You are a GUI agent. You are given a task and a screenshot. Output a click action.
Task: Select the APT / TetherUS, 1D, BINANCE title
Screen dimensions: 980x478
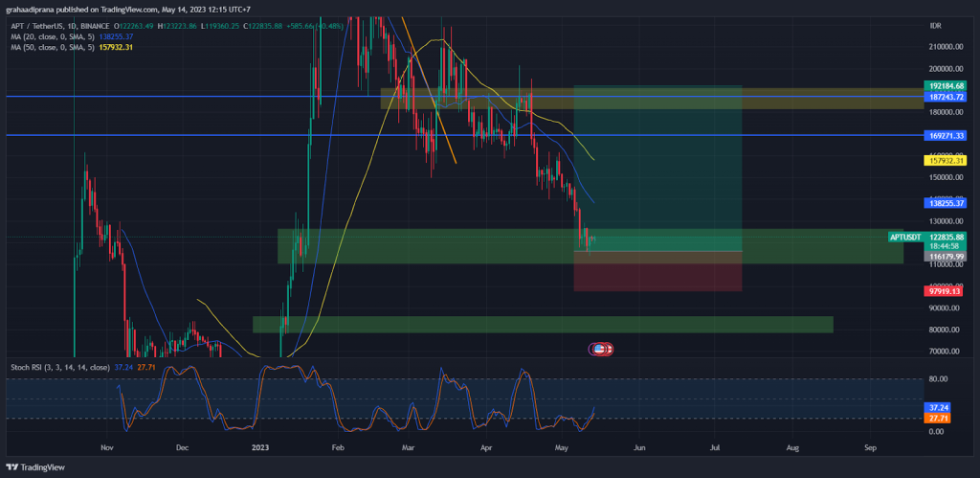tap(60, 26)
